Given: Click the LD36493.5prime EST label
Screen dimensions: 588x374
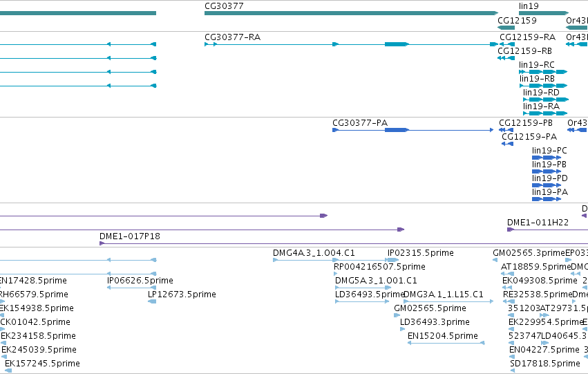Looking at the screenshot, I should (370, 294).
